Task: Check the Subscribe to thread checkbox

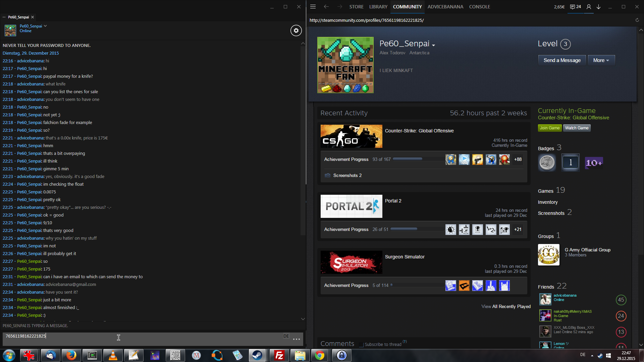Action: tap(361, 345)
